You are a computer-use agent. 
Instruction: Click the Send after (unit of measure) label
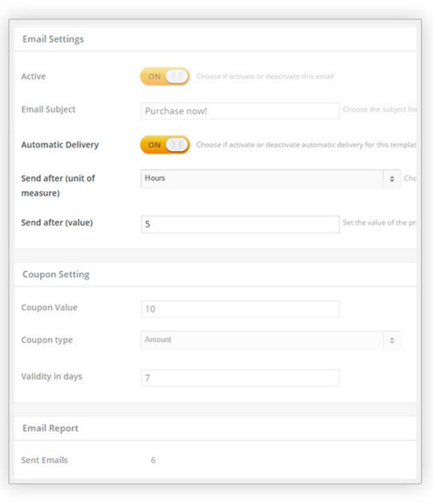(58, 185)
